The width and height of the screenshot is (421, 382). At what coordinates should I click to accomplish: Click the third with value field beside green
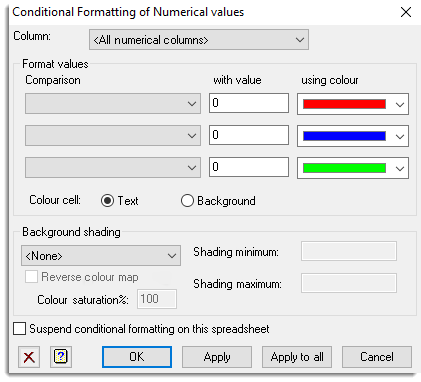coord(249,167)
